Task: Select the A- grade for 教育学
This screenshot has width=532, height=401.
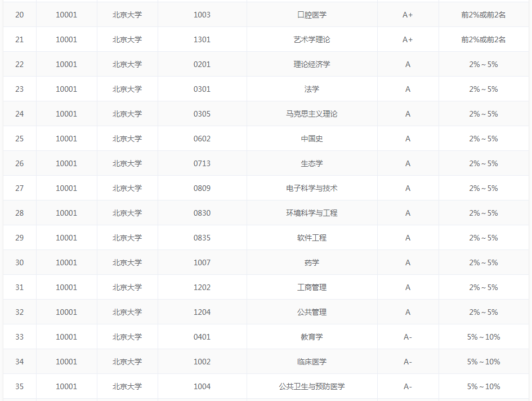Action: [x=408, y=337]
